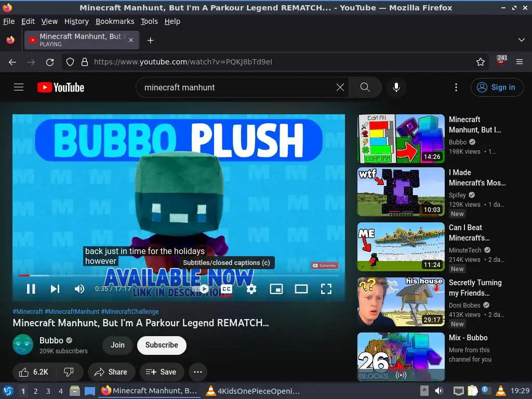Open the Mix - Bubbo playlist thumbnail

(x=401, y=356)
